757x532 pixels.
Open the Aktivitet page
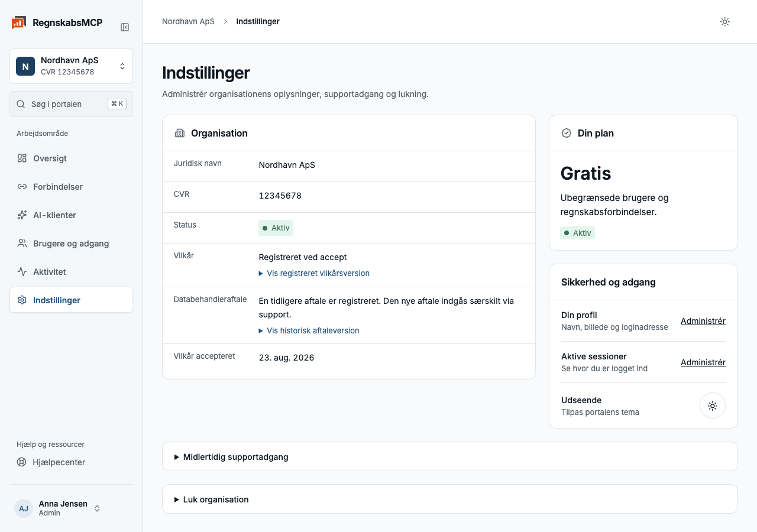pos(71,272)
